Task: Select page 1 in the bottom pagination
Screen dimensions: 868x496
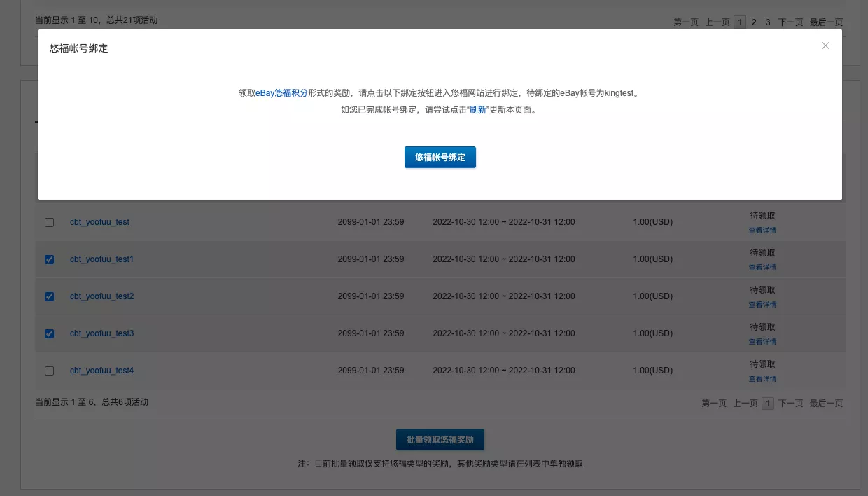Action: (768, 403)
